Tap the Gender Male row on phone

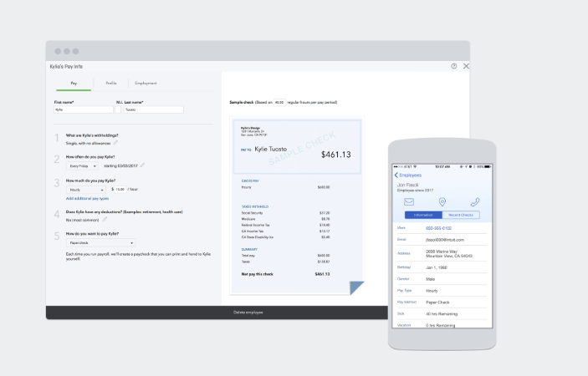(x=442, y=279)
